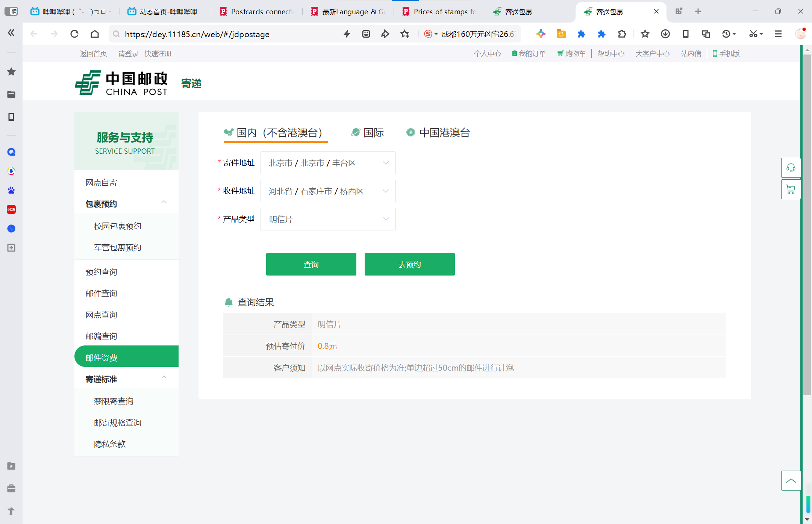Collapse the 寄递标准 sidebar section
The width and height of the screenshot is (812, 524).
pos(164,377)
